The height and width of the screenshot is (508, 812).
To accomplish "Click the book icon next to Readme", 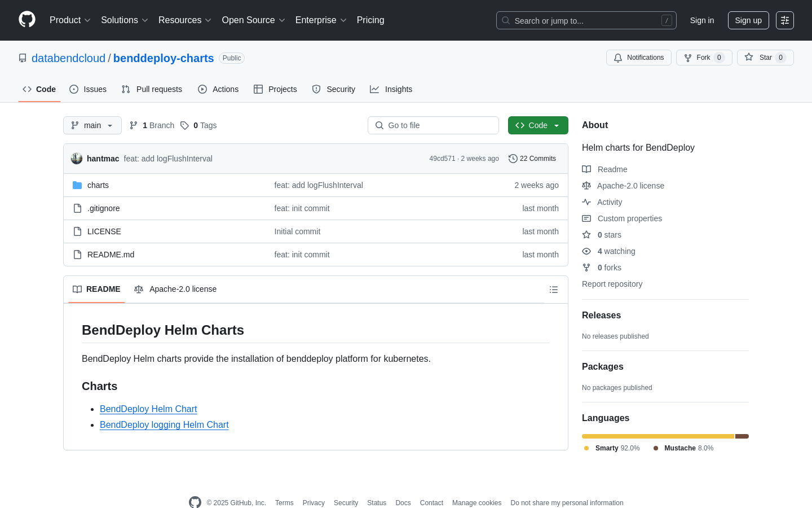I will (x=586, y=169).
